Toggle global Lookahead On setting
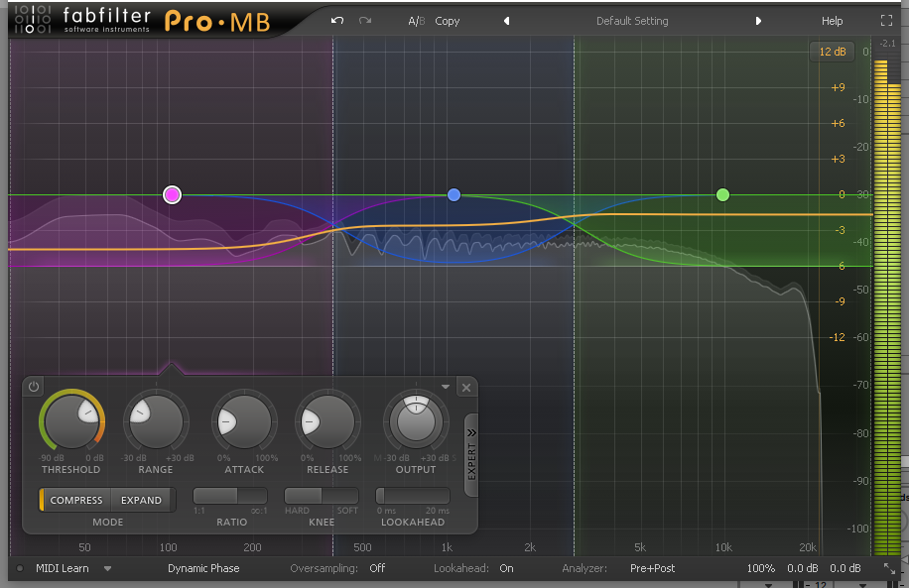 point(507,568)
